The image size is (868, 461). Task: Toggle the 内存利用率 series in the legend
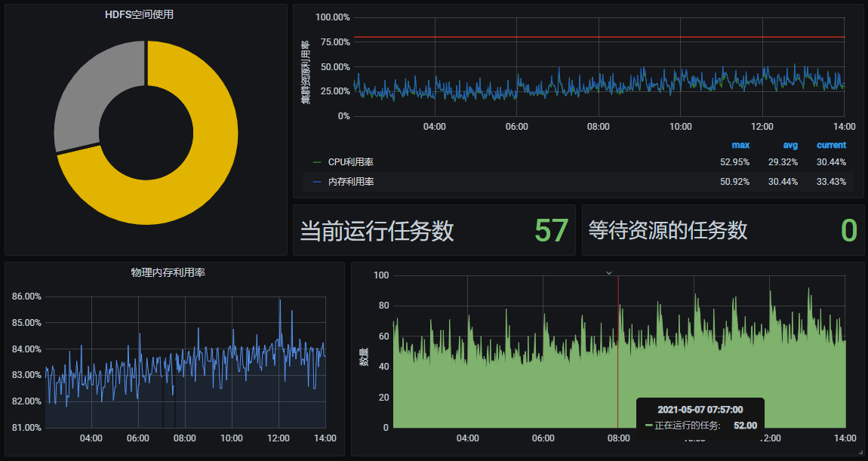coord(351,182)
